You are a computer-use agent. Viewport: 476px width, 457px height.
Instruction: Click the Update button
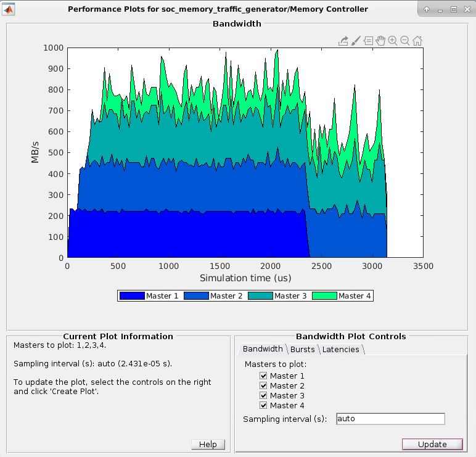(x=432, y=444)
